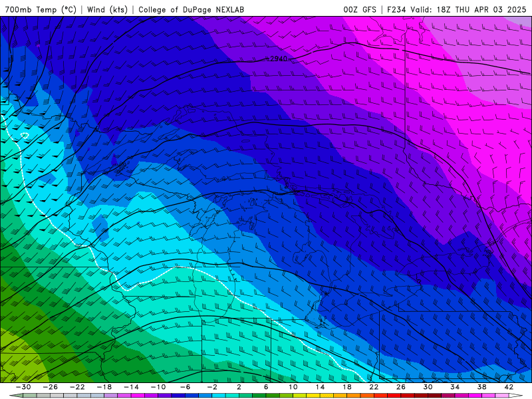Click the '-18' scale value
This screenshot has width=532, height=399.
(x=104, y=387)
